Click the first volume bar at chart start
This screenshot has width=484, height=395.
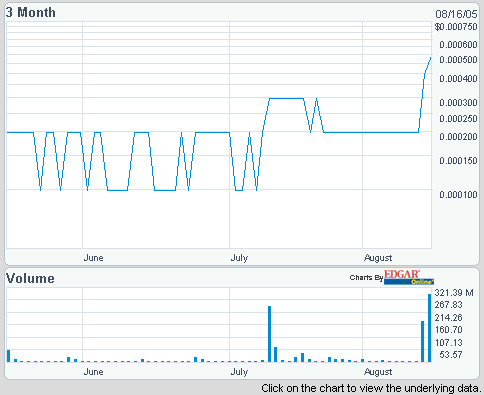click(x=9, y=356)
